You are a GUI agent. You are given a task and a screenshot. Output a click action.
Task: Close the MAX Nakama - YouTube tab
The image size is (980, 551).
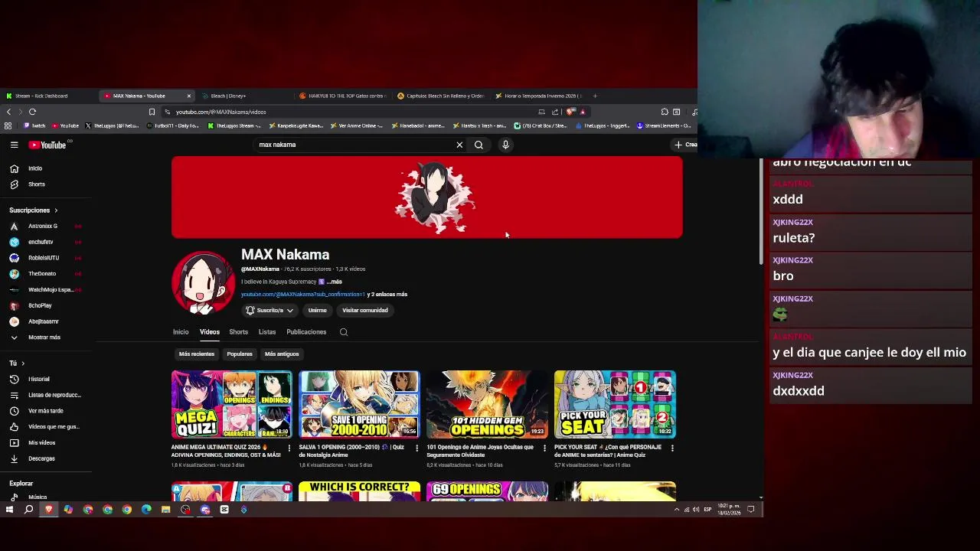pyautogui.click(x=188, y=96)
